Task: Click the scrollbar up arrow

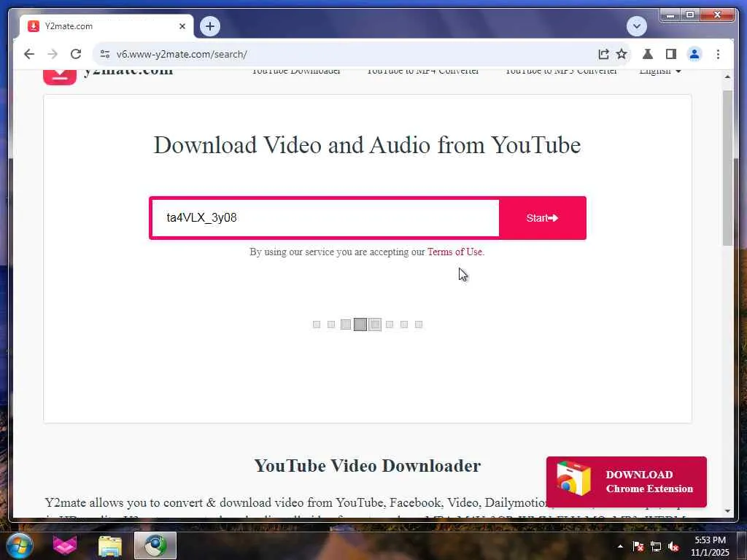Action: coord(727,76)
